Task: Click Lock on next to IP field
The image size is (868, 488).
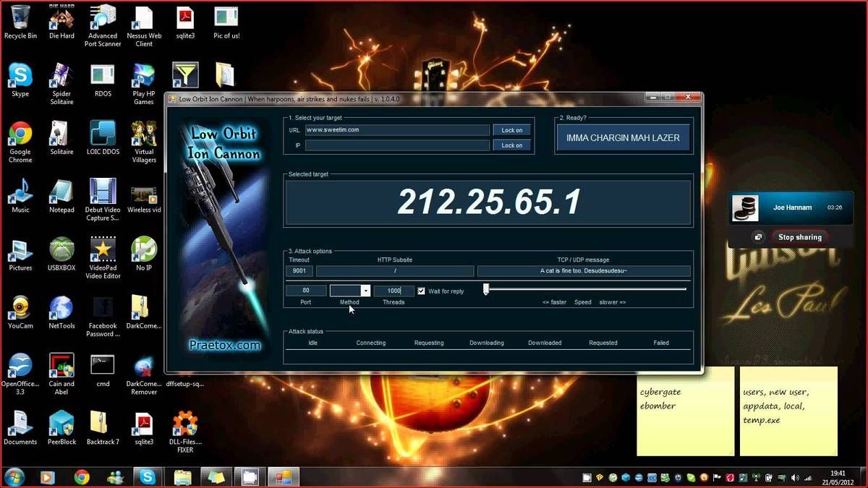Action: 512,145
